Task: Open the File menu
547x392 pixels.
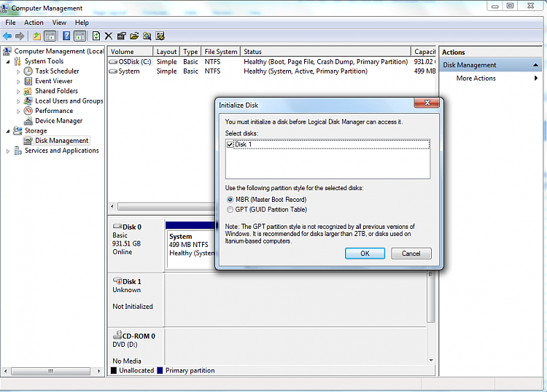Action: click(x=10, y=23)
